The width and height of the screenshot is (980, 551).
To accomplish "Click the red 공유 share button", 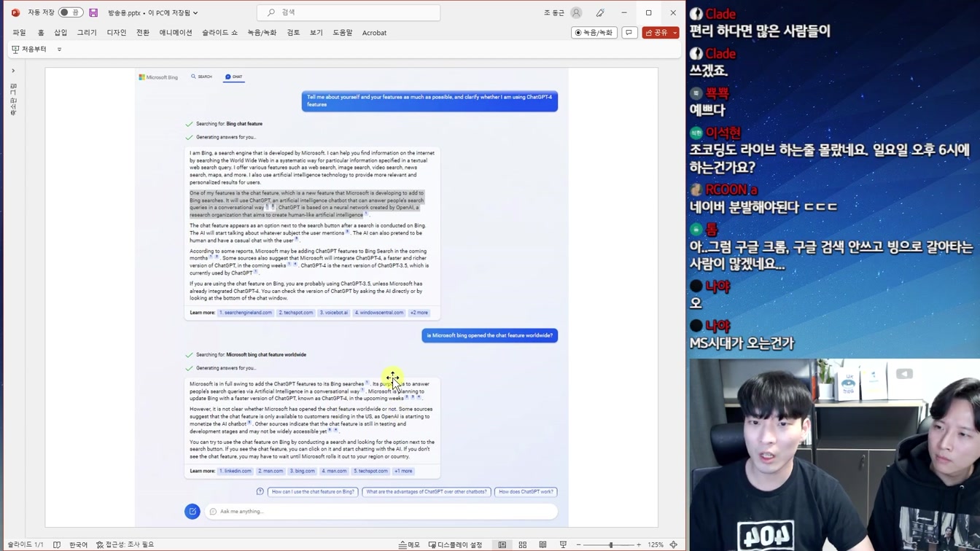I will pyautogui.click(x=656, y=33).
